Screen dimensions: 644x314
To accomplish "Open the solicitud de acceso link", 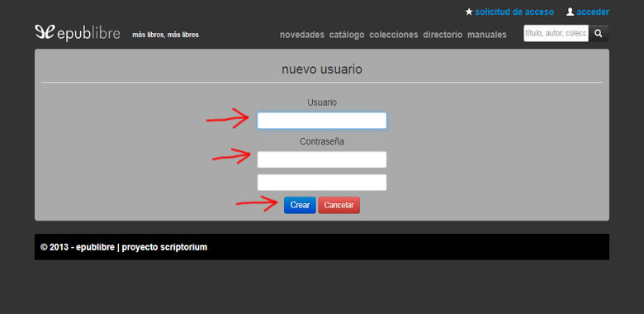I will (x=514, y=12).
